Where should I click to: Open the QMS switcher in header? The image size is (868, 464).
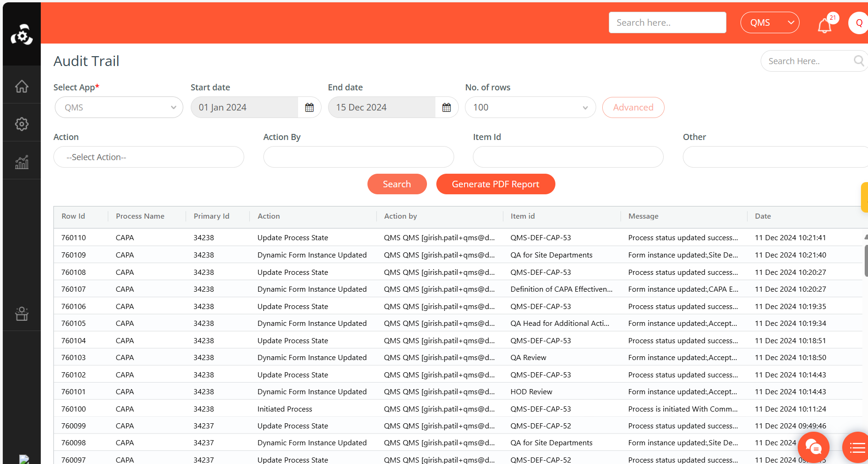tap(770, 22)
